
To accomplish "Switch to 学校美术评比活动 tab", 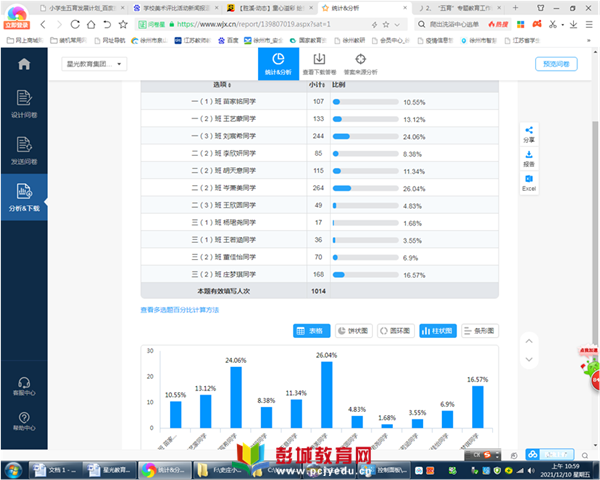I will tap(176, 8).
